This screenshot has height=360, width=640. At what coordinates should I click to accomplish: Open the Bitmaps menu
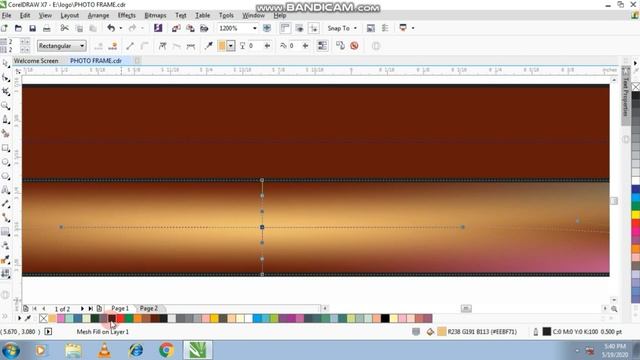click(155, 16)
